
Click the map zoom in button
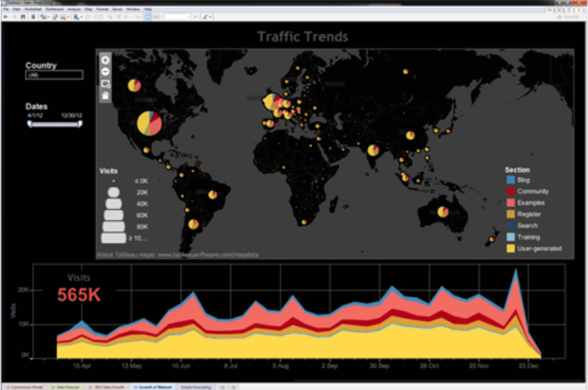point(105,60)
